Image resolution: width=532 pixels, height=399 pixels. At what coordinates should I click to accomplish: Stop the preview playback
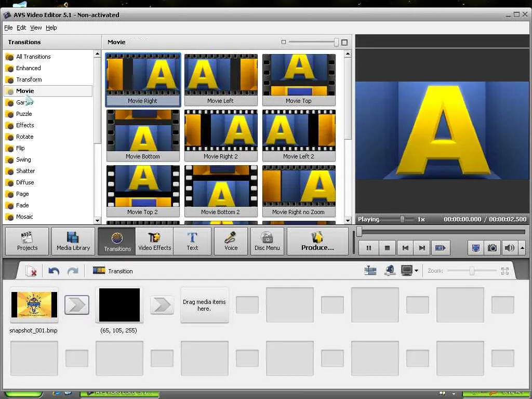click(x=387, y=248)
